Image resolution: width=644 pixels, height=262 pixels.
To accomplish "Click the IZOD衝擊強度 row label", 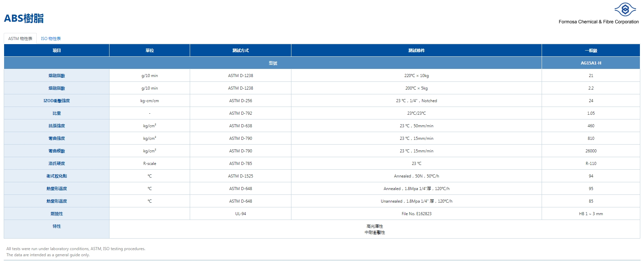I will (x=57, y=101).
